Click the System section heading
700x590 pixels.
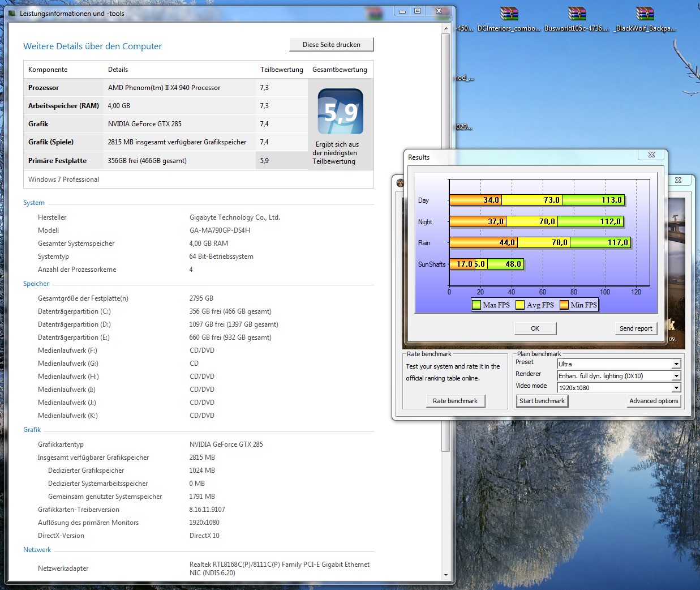[34, 203]
